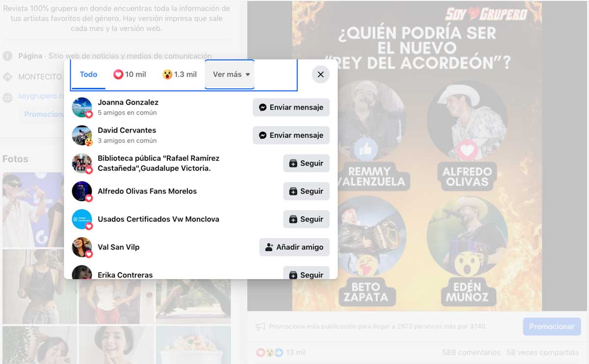This screenshot has width=589, height=364.
Task: Open Biblioteca pública Rafael Ramírez Castañeda page link
Action: pos(159,163)
